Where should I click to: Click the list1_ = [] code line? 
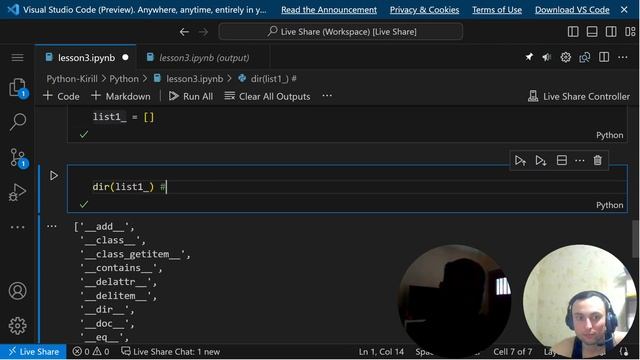click(x=123, y=117)
